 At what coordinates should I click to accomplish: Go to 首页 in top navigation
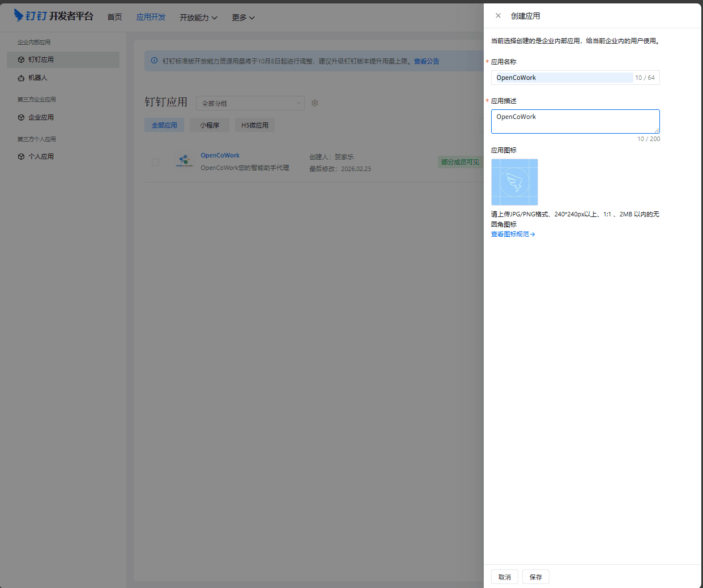(x=114, y=17)
